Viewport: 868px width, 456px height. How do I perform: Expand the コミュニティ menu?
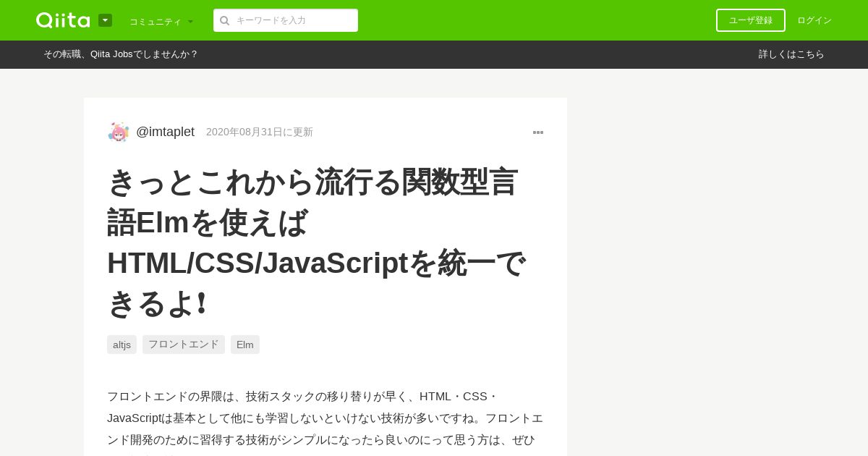pyautogui.click(x=161, y=21)
